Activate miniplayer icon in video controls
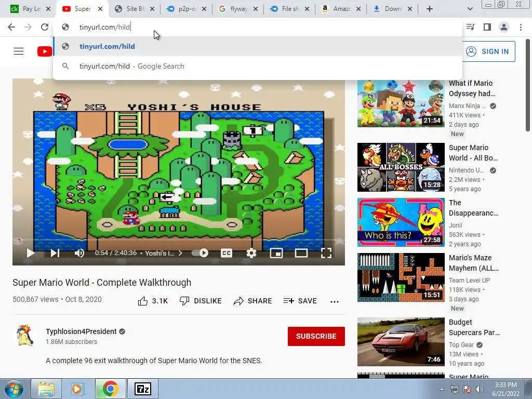 [276, 253]
